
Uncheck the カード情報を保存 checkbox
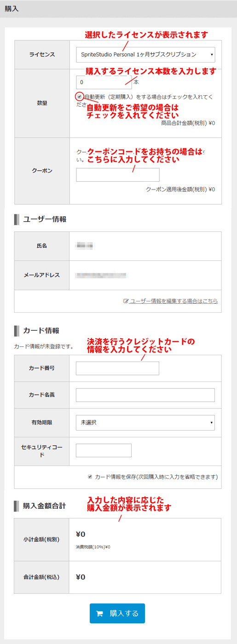coord(90,477)
